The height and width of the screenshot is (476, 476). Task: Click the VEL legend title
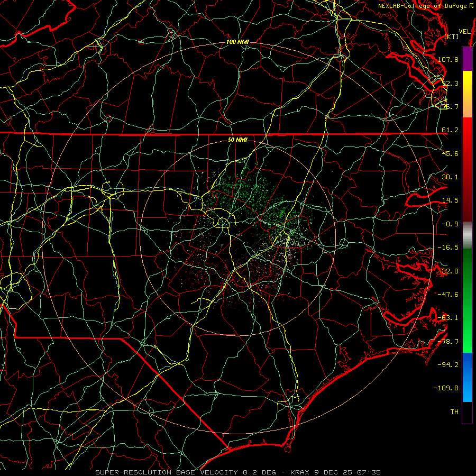[x=464, y=32]
